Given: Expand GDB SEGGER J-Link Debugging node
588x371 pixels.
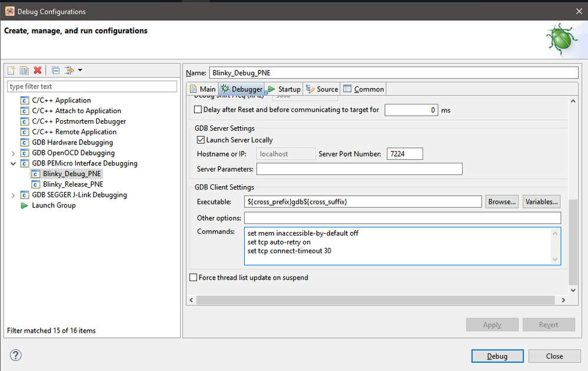Looking at the screenshot, I should [14, 195].
